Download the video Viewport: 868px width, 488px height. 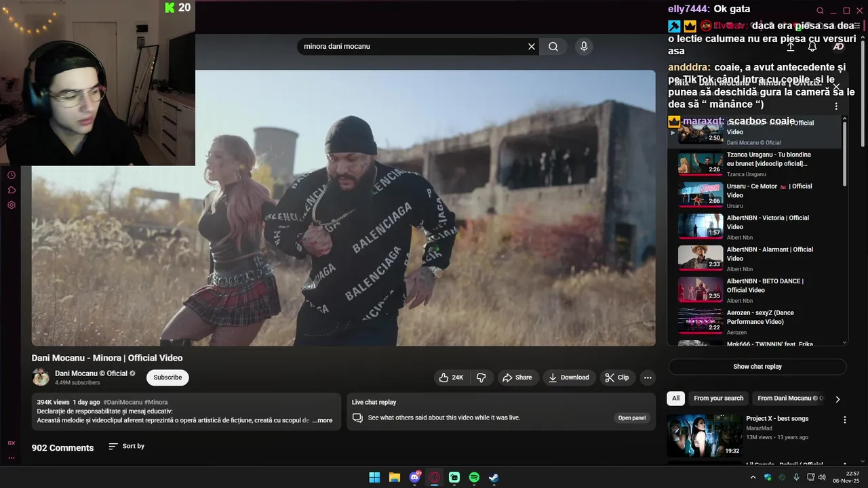569,378
